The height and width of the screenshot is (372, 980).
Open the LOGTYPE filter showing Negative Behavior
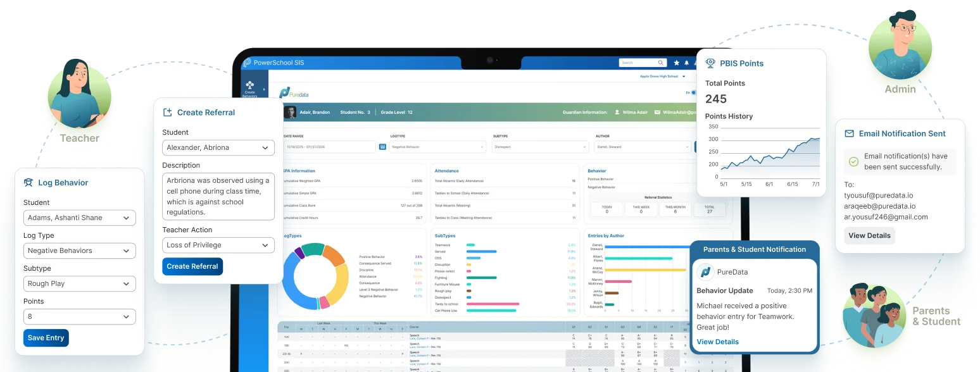[437, 147]
